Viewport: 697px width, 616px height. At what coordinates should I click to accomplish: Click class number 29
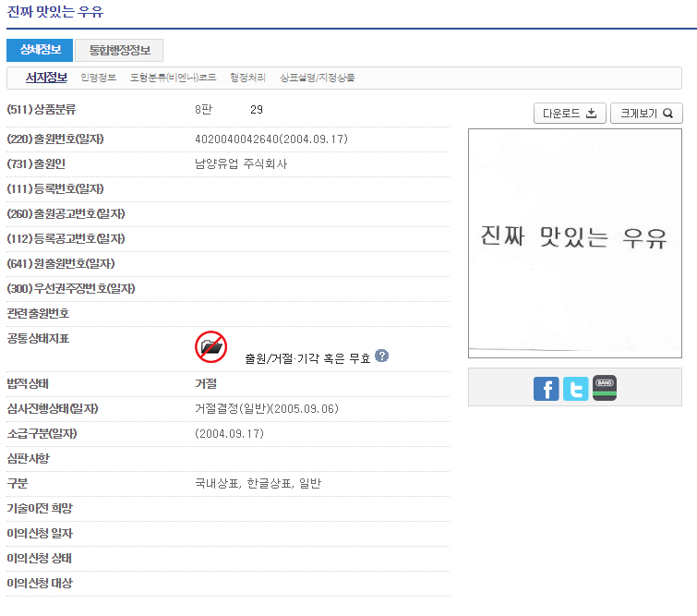pyautogui.click(x=257, y=110)
